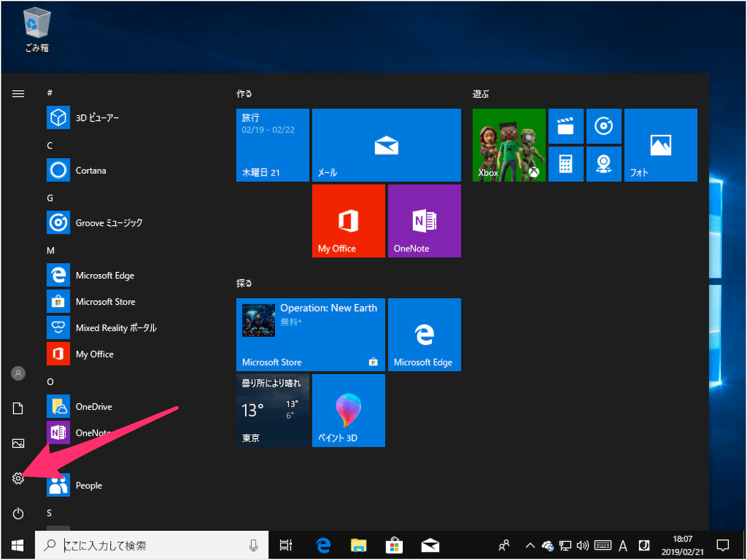Screen dimensions: 747x560
Task: Click the 探る group header
Action: [x=244, y=283]
